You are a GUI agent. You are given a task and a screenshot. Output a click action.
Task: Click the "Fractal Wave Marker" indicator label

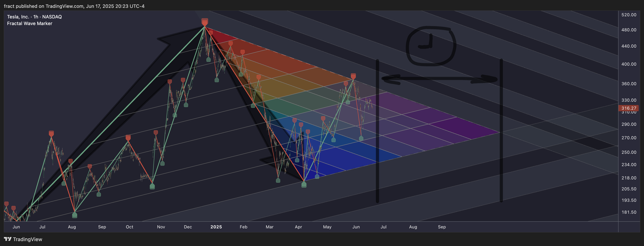coord(30,24)
